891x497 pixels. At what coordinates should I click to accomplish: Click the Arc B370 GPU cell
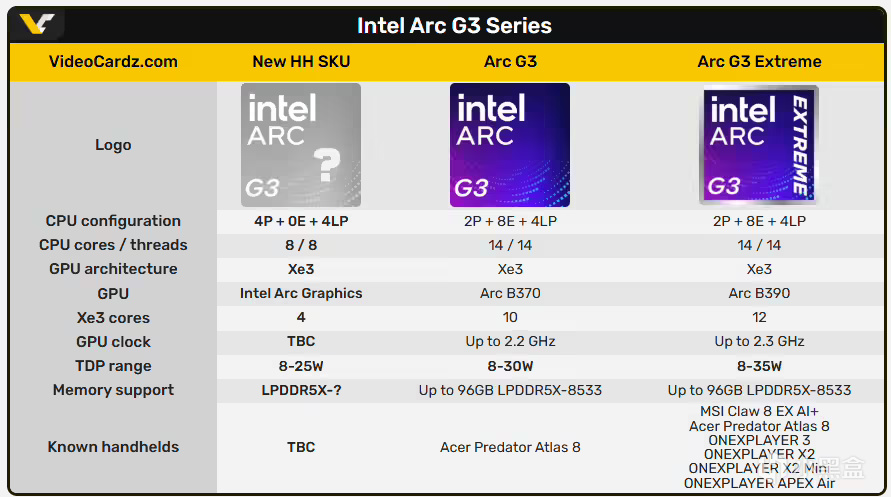(x=510, y=293)
